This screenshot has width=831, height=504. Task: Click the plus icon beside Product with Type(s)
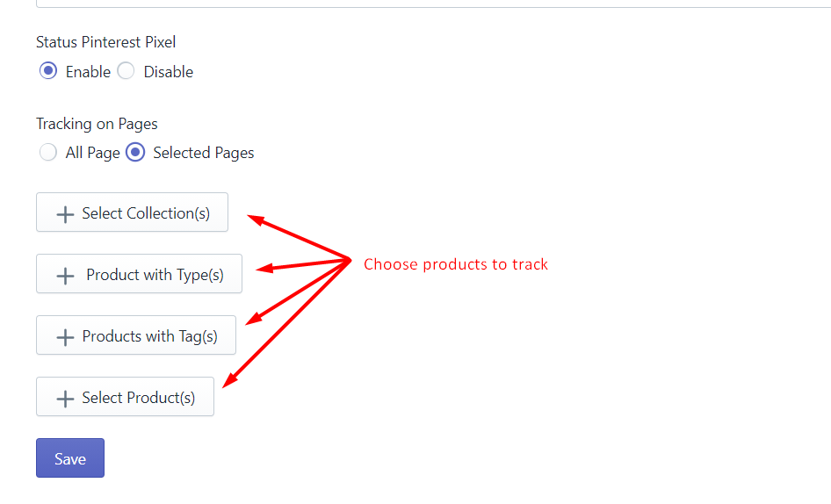[65, 276]
